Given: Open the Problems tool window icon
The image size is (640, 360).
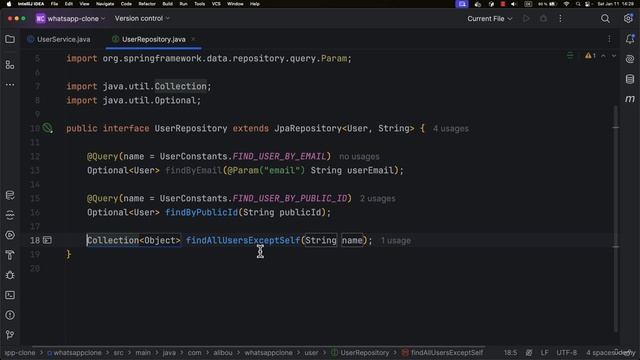Looking at the screenshot, I should pos(10,315).
